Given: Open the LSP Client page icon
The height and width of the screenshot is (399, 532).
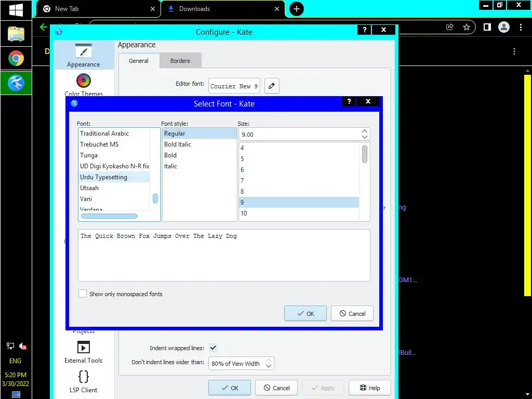Looking at the screenshot, I should (x=84, y=377).
